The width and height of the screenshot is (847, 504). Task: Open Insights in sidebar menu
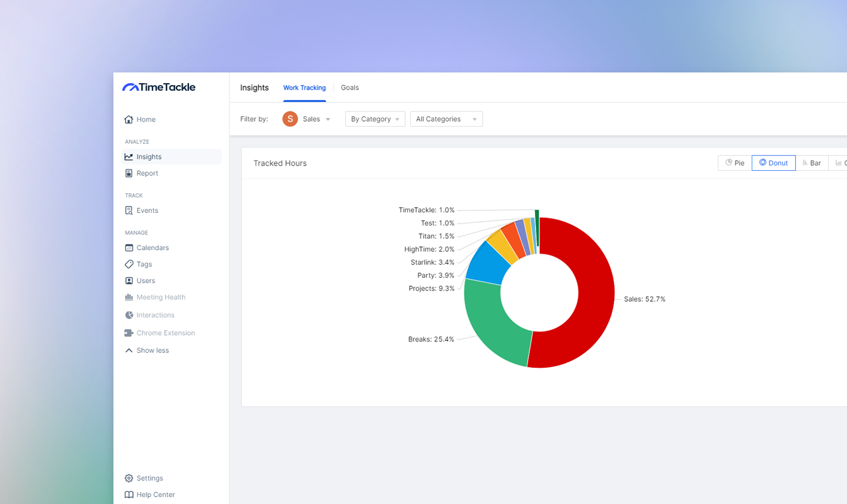(x=171, y=157)
